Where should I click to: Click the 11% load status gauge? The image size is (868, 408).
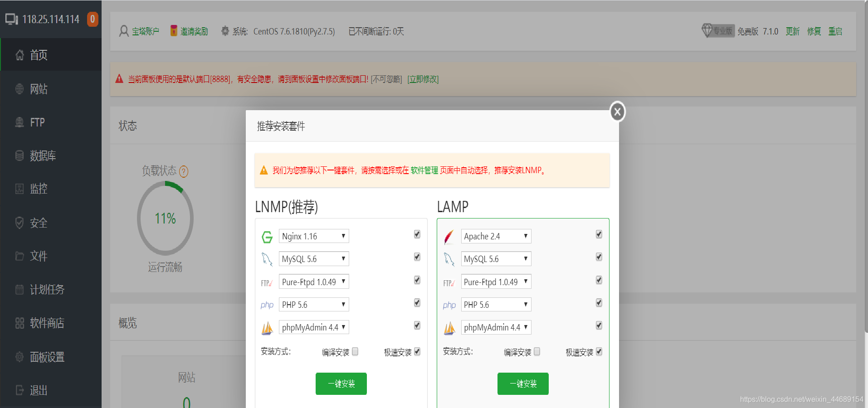[x=166, y=218]
